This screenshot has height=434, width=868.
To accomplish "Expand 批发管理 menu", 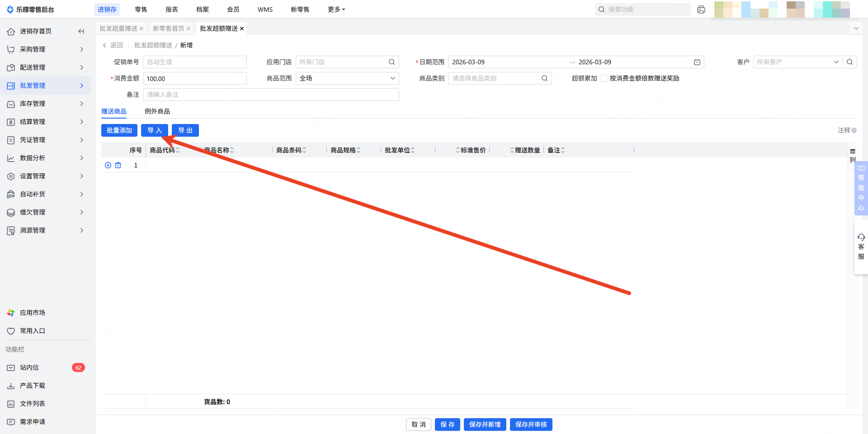I will pos(45,86).
